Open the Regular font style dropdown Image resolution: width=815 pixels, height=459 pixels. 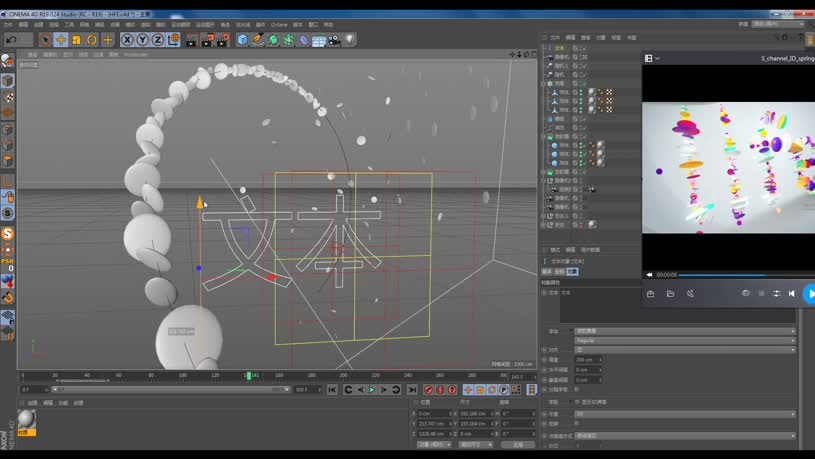point(685,340)
